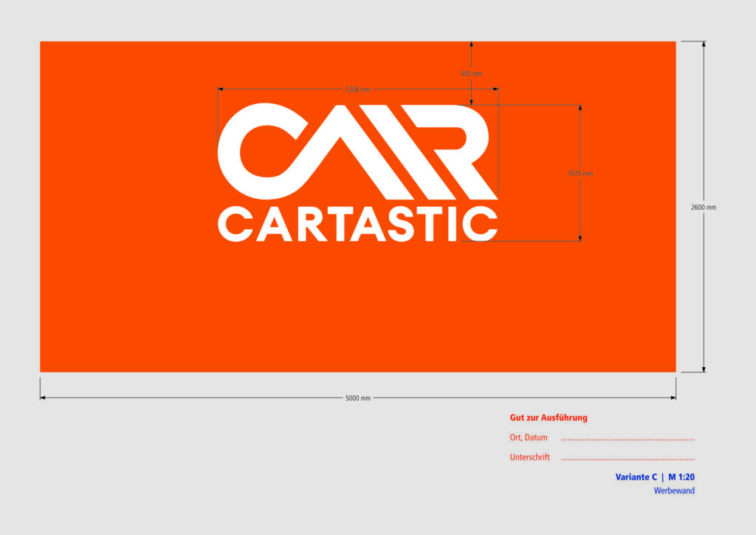756x535 pixels.
Task: Click the Werbewand caption text
Action: (674, 491)
